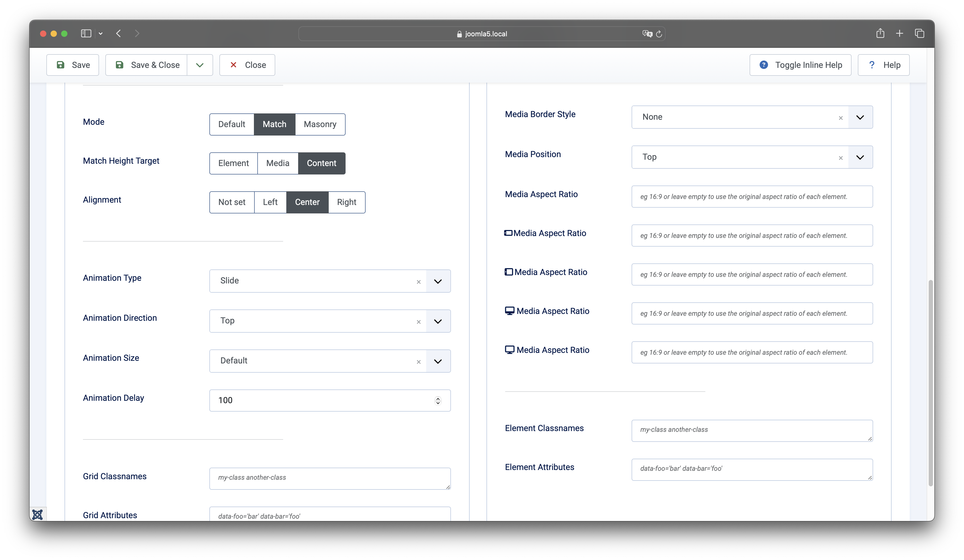This screenshot has height=560, width=964.
Task: Reload the page with the refresh icon
Action: 659,34
